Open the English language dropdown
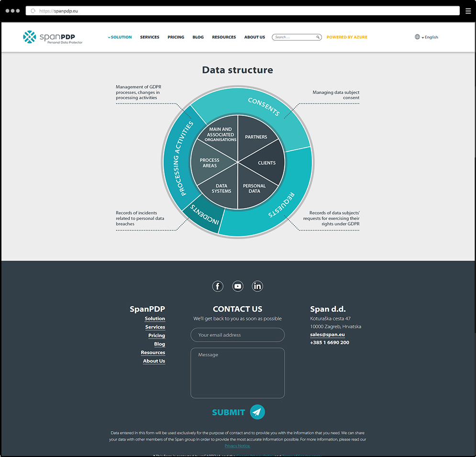 coord(431,37)
